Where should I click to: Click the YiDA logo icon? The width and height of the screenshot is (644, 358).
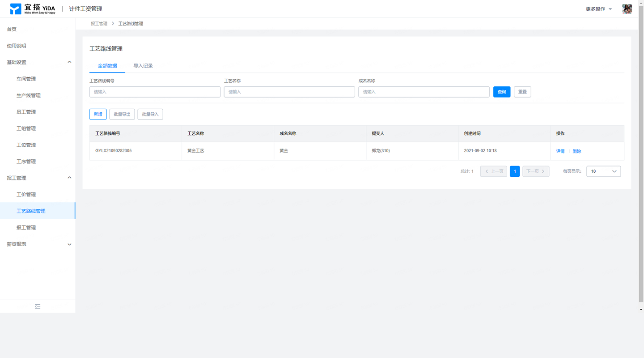16,9
